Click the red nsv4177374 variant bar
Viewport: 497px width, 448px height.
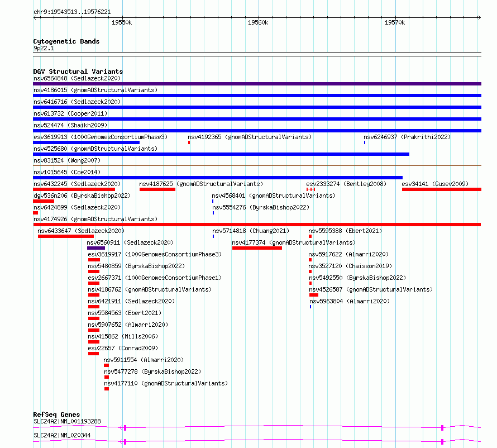click(257, 248)
